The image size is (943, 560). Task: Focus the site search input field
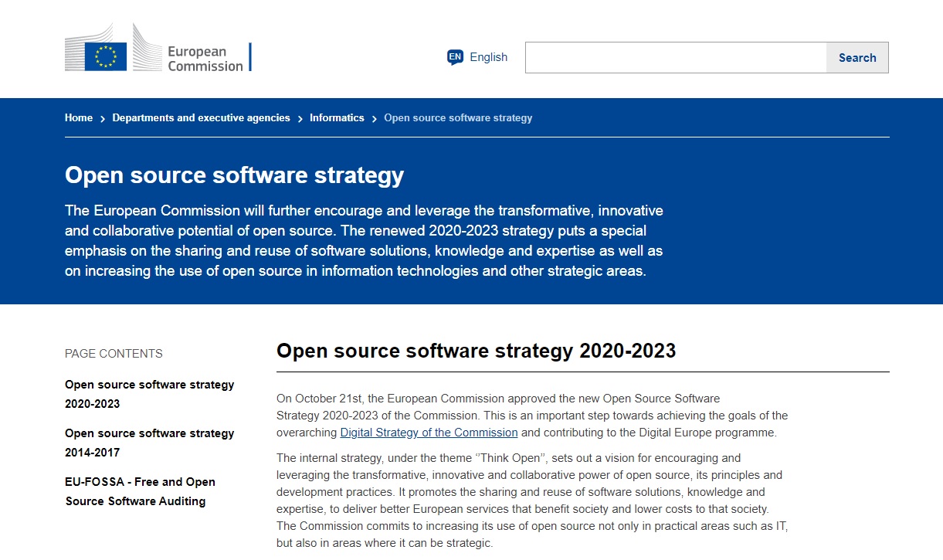(x=676, y=58)
